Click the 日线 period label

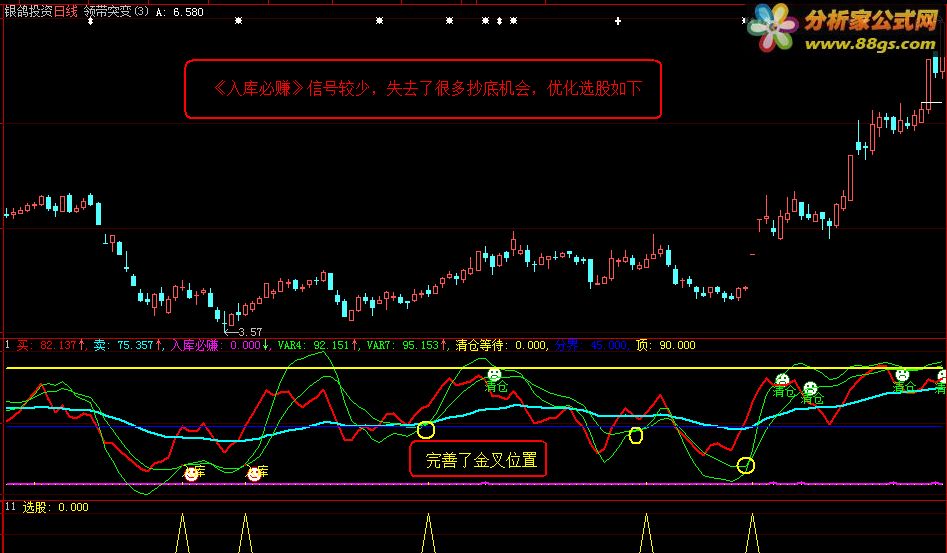pos(66,11)
